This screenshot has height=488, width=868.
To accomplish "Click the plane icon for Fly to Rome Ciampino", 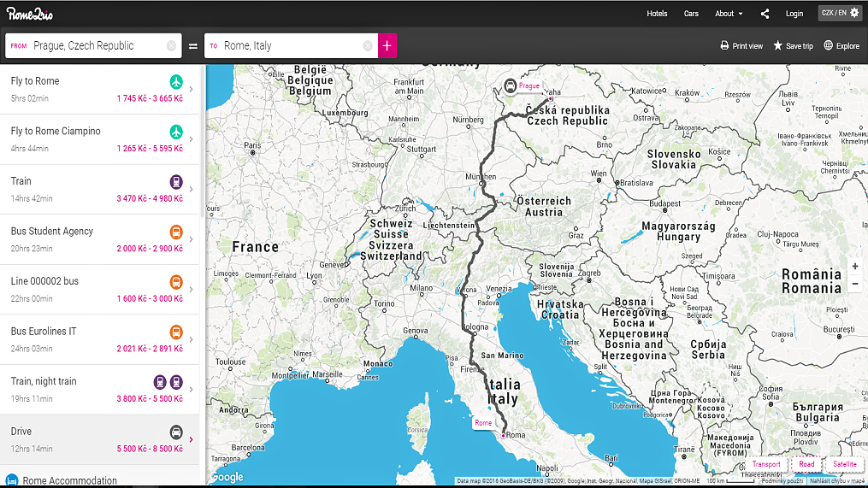I will [x=176, y=132].
